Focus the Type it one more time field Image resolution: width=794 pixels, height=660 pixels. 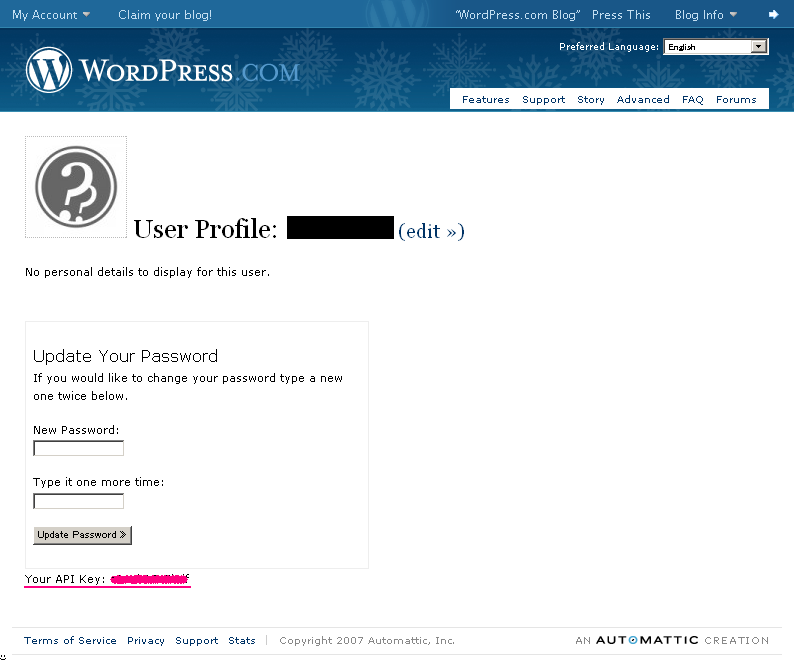78,501
